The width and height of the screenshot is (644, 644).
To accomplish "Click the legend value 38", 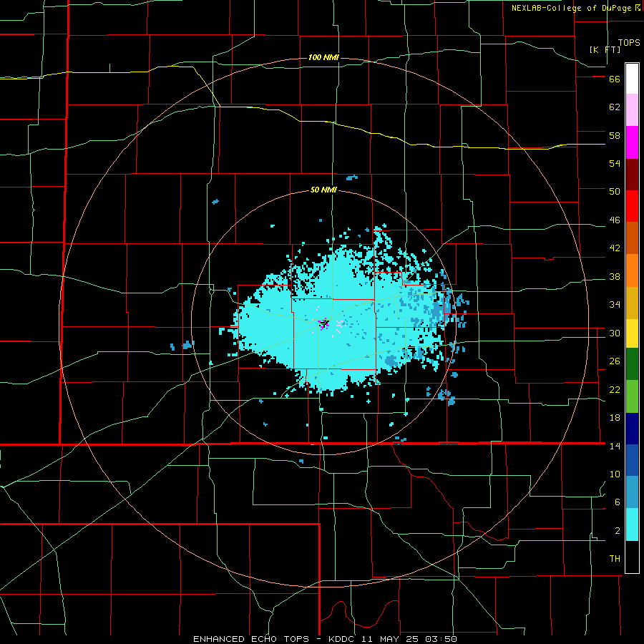I will tap(615, 276).
